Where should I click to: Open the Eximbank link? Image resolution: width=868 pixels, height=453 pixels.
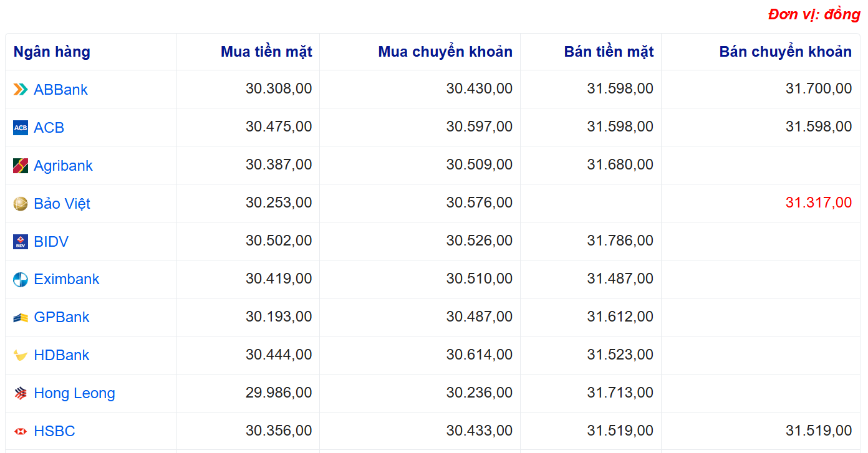(66, 280)
